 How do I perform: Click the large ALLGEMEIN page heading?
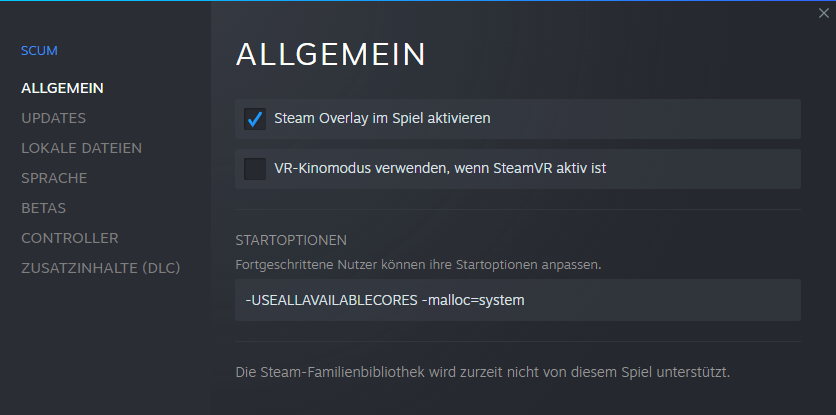331,55
